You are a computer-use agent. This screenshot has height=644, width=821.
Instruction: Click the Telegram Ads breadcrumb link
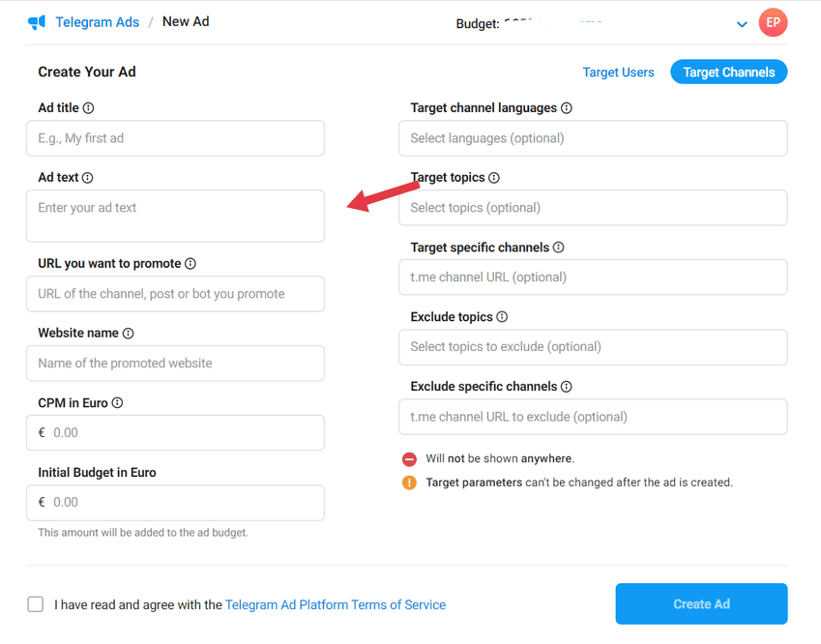click(98, 22)
